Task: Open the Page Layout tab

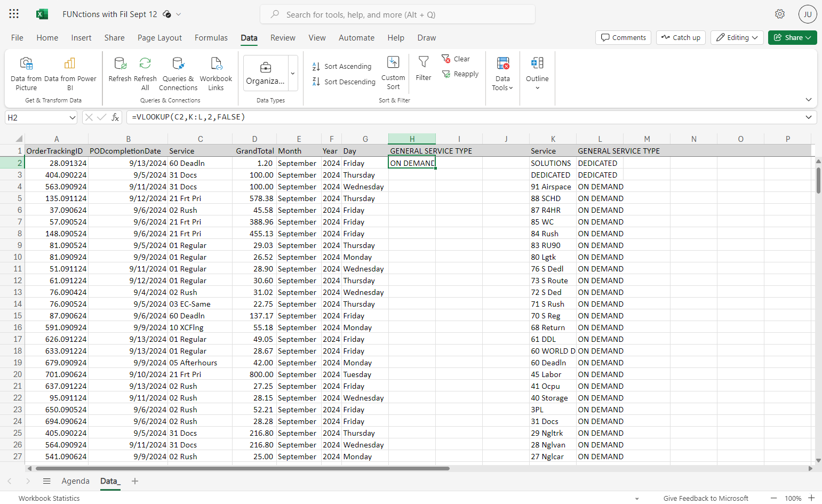Action: [159, 38]
